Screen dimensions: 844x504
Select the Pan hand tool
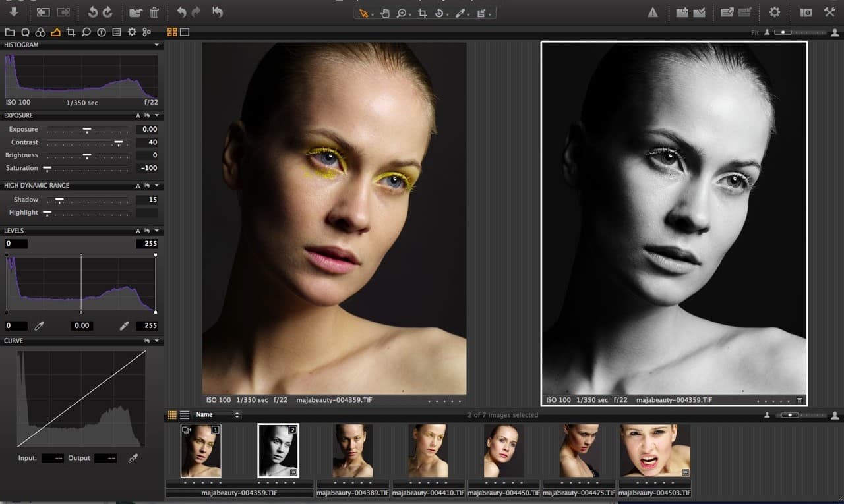coord(385,13)
